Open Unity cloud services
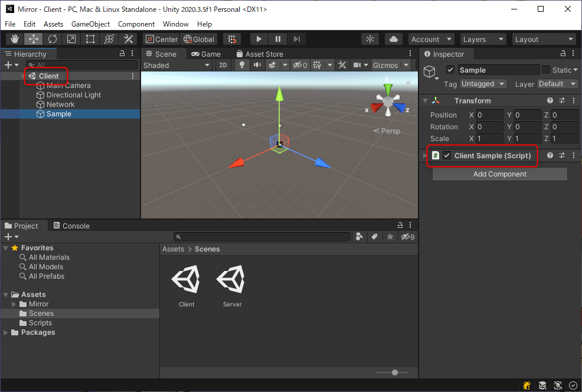Screen dimensions: 582x392 click(x=394, y=39)
